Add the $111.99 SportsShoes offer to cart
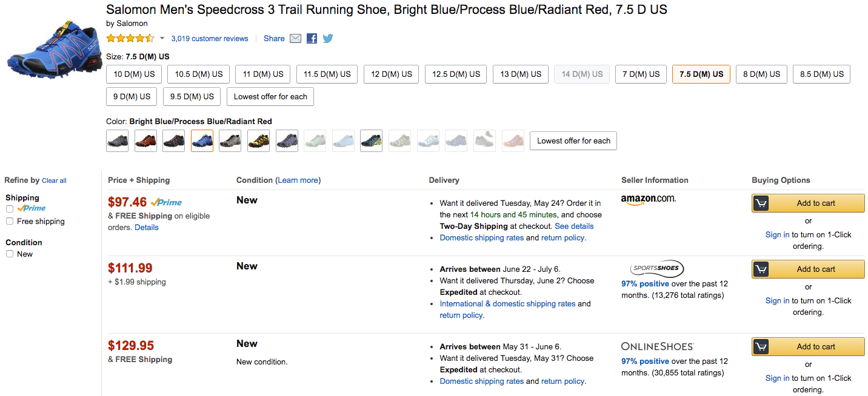The image size is (868, 396). pos(808,269)
